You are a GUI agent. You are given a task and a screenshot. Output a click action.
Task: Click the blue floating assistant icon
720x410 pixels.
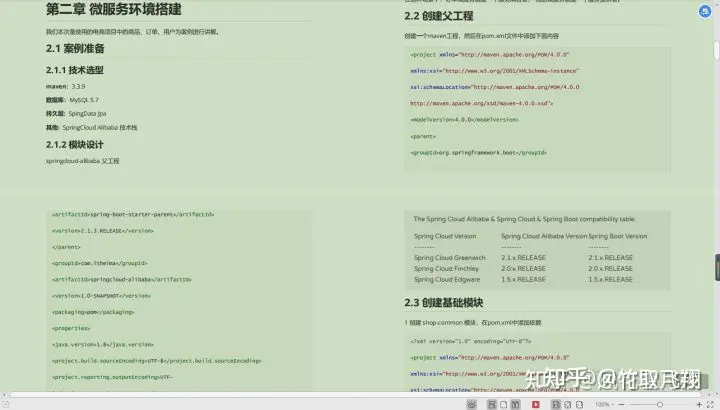tap(704, 11)
